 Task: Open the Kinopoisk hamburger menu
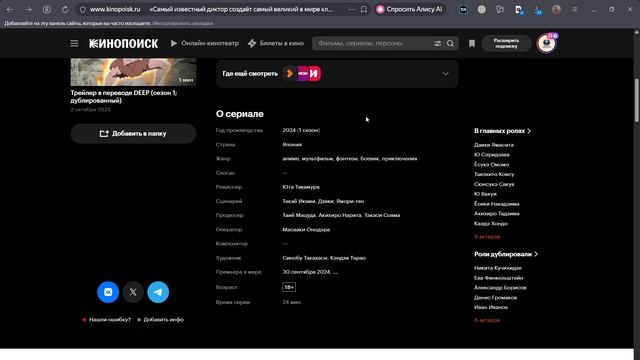(x=74, y=43)
